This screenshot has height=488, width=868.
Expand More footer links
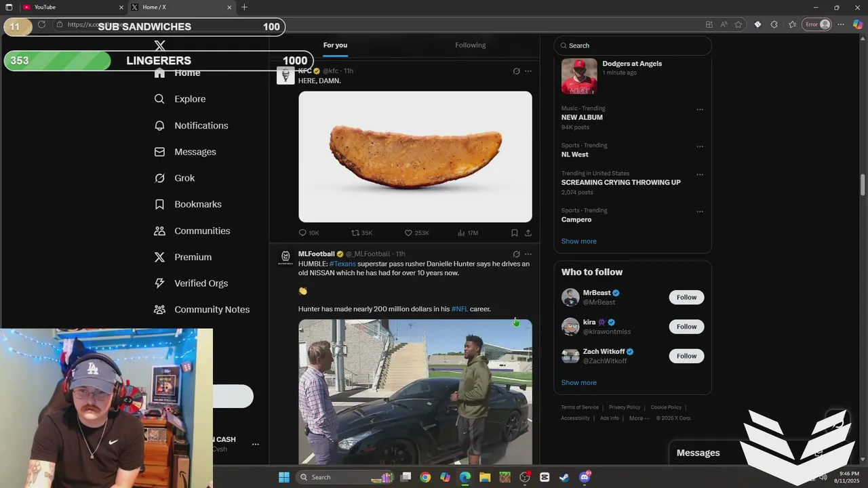pyautogui.click(x=639, y=418)
